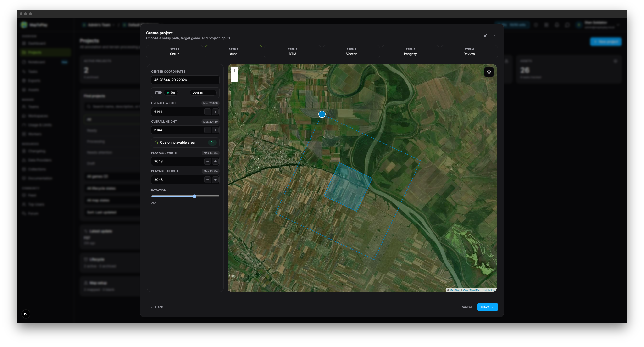Collapse the Create project dialog

pyautogui.click(x=486, y=35)
